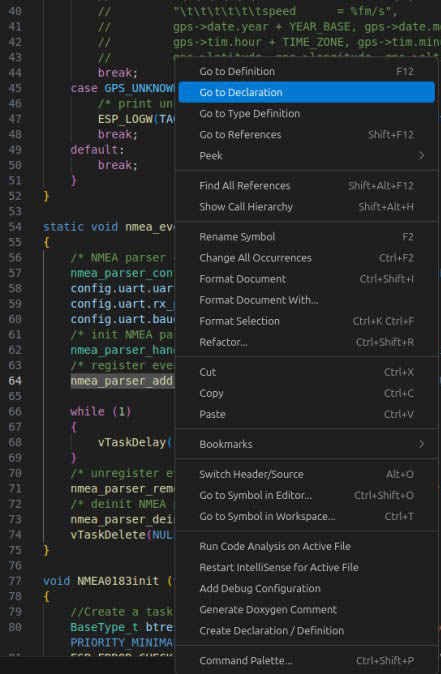The image size is (441, 674).
Task: Click the vTaskDelete call
Action: coord(122,535)
